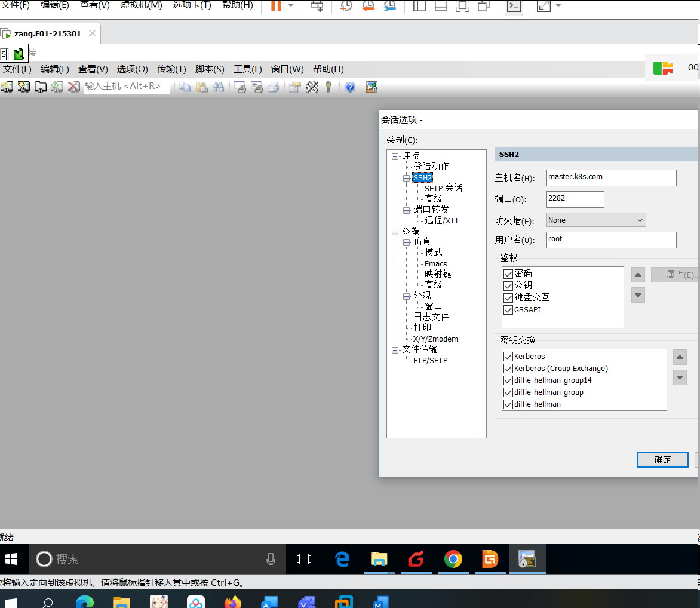
Task: Click the Keymap Editor icon
Action: click(312, 87)
